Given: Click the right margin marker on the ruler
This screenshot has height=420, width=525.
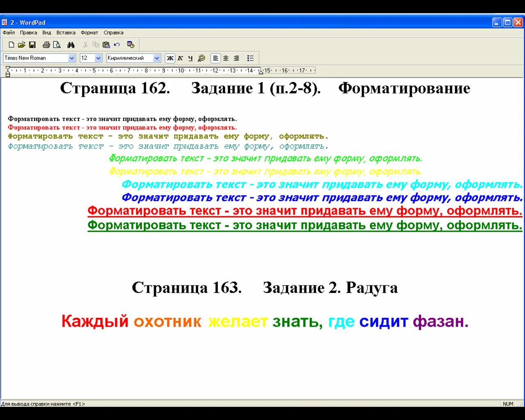Looking at the screenshot, I should click(261, 72).
